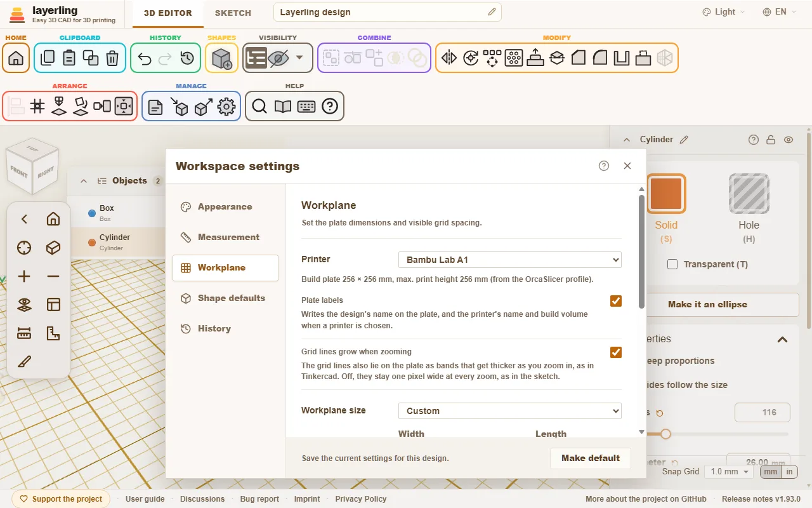
Task: Click the view orientation cube
Action: [x=32, y=166]
